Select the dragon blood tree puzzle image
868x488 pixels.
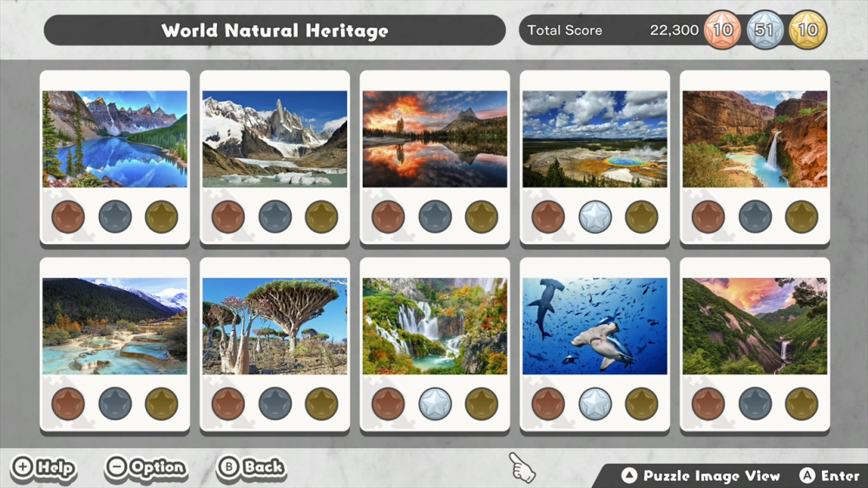[274, 326]
